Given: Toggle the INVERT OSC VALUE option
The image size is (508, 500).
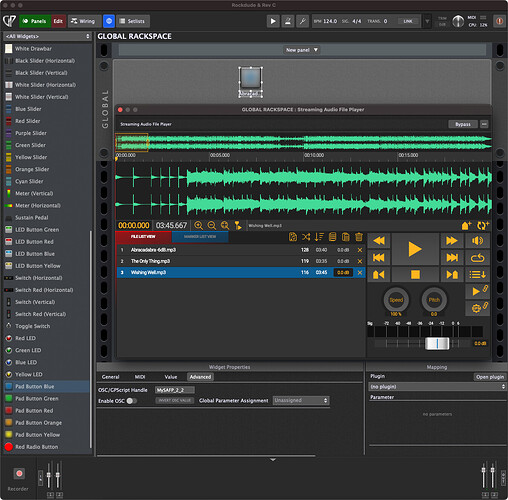Looking at the screenshot, I should coord(175,400).
